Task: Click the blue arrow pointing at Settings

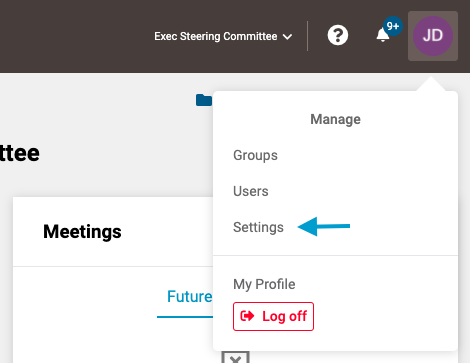Action: 324,226
